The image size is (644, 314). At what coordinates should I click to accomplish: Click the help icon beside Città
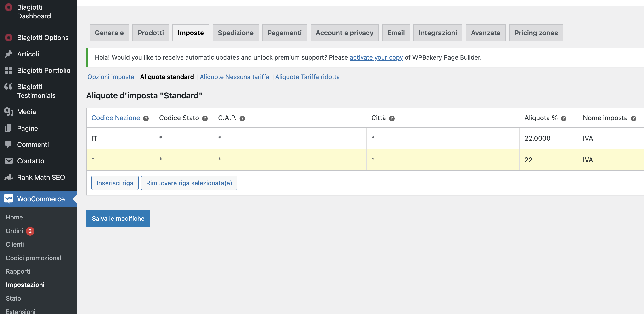click(392, 118)
